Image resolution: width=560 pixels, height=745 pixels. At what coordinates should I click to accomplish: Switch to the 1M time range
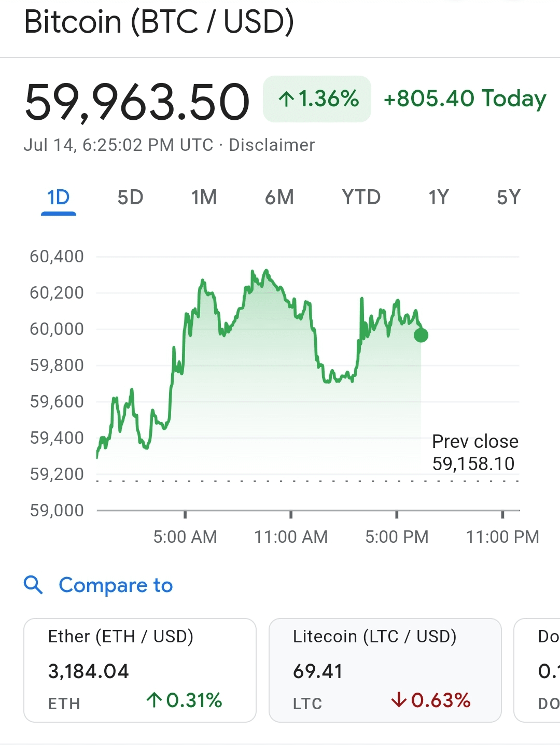204,198
